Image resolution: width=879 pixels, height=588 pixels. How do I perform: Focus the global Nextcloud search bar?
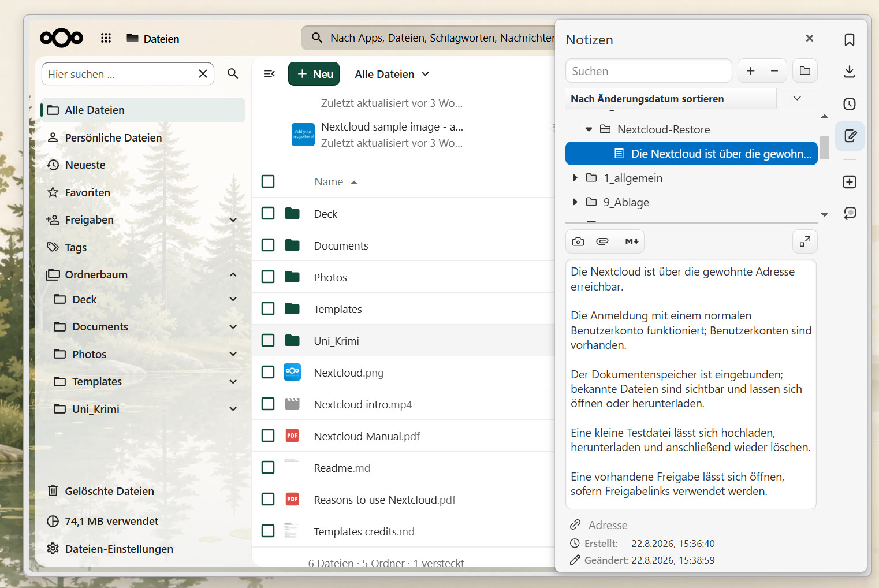tap(429, 38)
